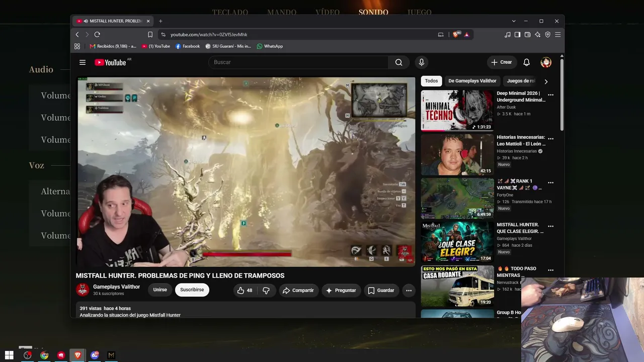View site information for youtube.com
Image resolution: width=644 pixels, height=362 pixels.
tap(163, 35)
